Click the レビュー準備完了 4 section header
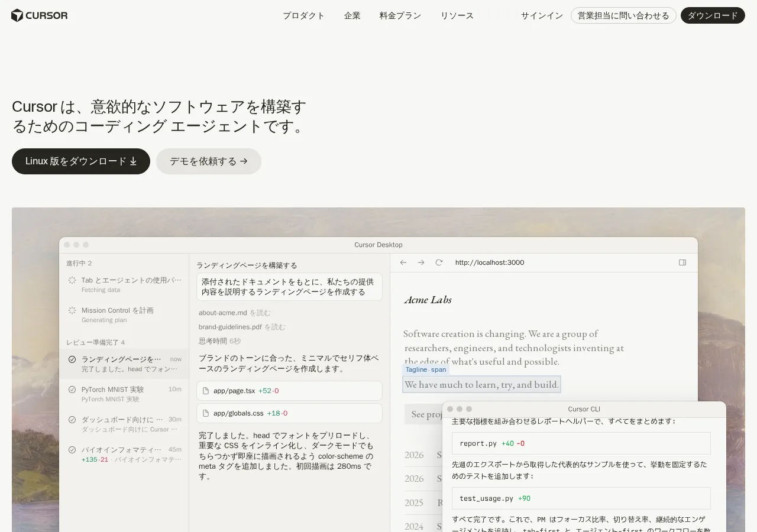757x532 pixels. [96, 342]
